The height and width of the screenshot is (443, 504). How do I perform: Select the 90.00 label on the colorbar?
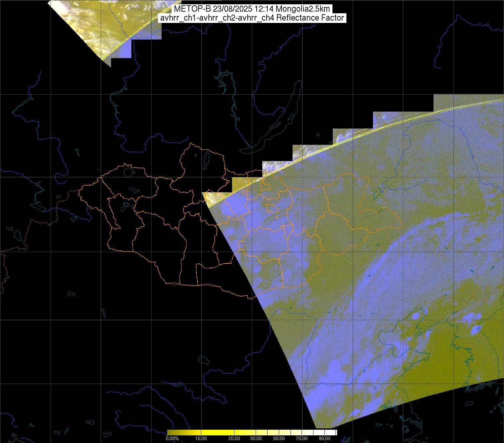click(x=324, y=439)
